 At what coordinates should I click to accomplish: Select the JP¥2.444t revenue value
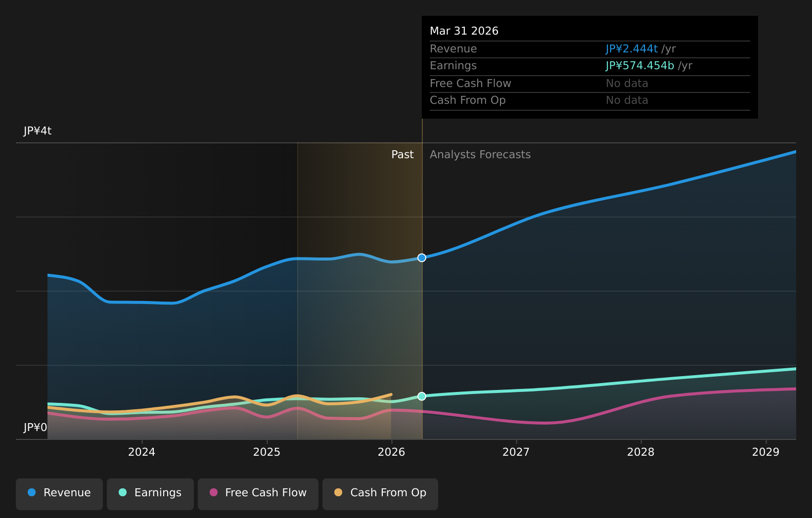point(632,49)
